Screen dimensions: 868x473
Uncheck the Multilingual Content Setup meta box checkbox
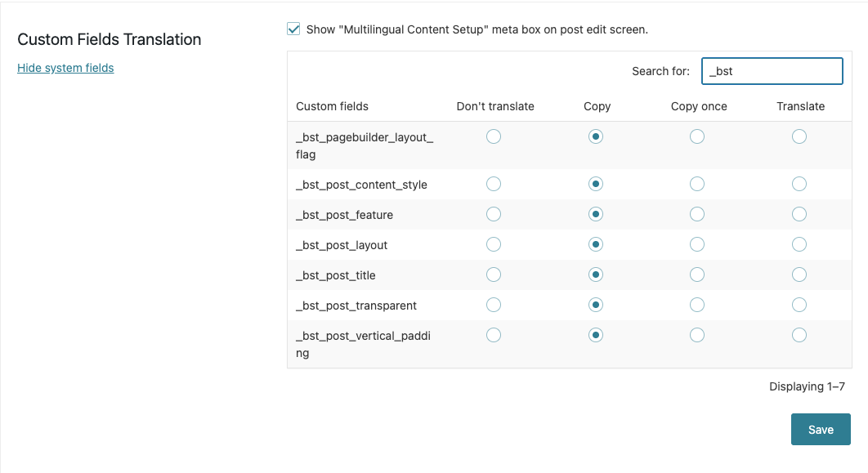point(293,29)
